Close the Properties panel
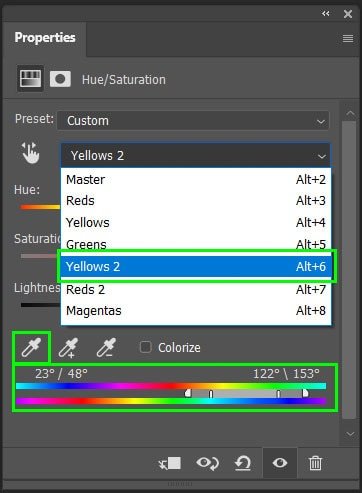This screenshot has width=362, height=493. tap(348, 14)
